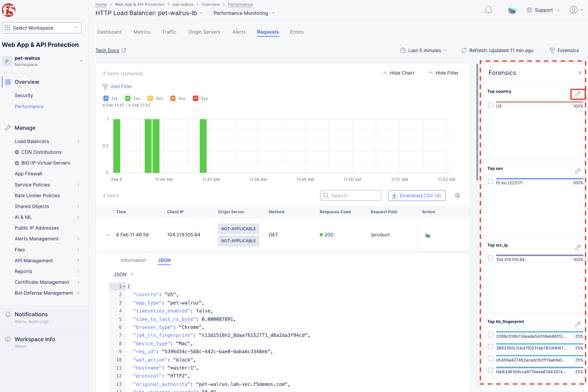588x392 pixels.
Task: Open the Performance Monitoring dropdown
Action: coord(244,13)
